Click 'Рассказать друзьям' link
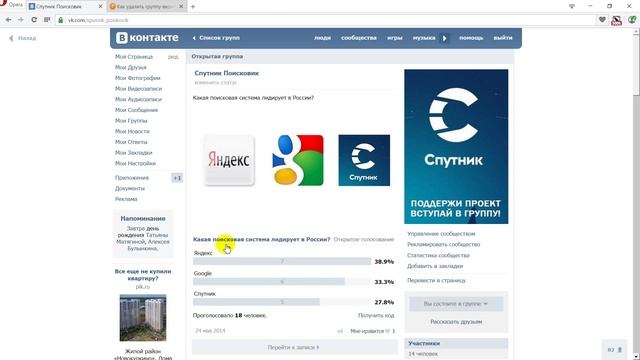Image resolution: width=640 pixels, height=360 pixels. coord(456,322)
